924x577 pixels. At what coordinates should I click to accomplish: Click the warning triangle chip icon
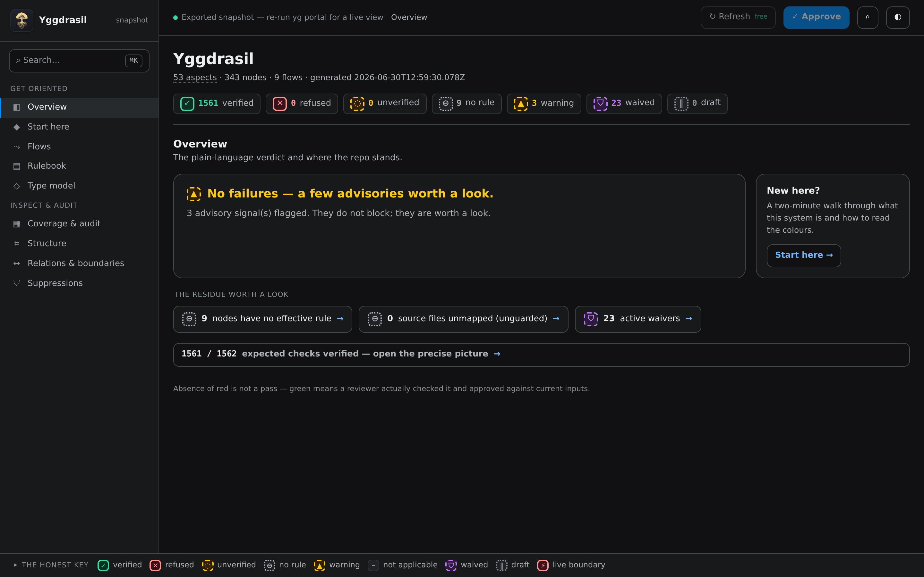(521, 104)
